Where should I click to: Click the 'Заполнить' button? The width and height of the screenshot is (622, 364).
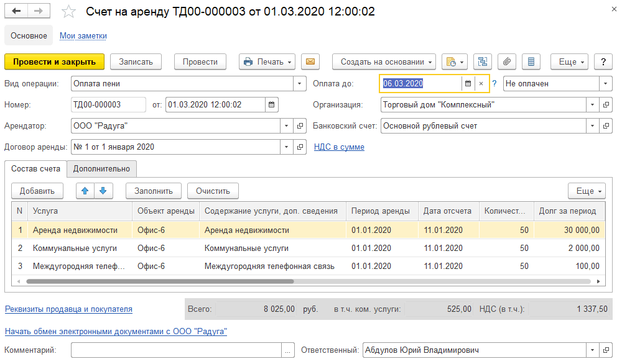154,191
